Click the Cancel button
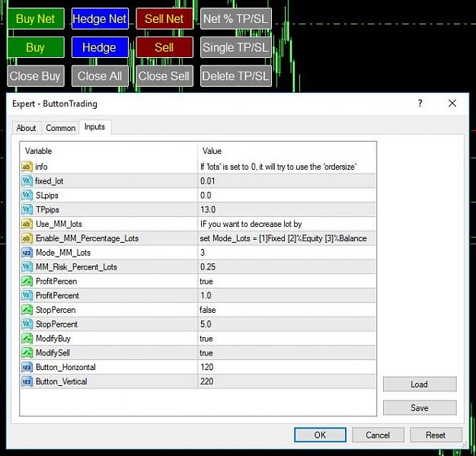476x456 pixels. point(378,435)
